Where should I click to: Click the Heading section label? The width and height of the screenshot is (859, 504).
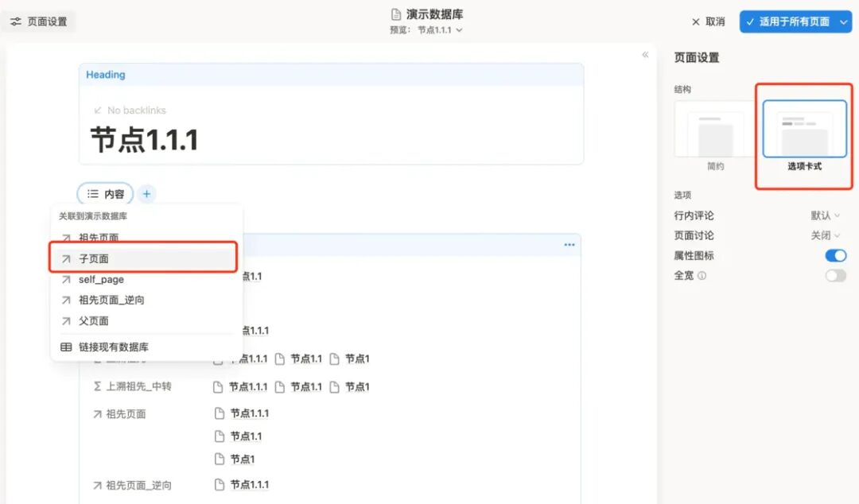[x=106, y=75]
